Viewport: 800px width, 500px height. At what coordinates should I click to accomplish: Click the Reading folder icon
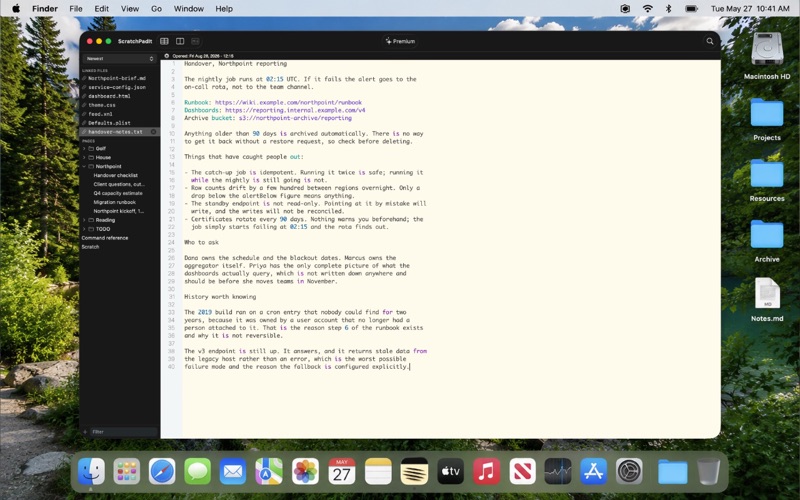pyautogui.click(x=91, y=220)
